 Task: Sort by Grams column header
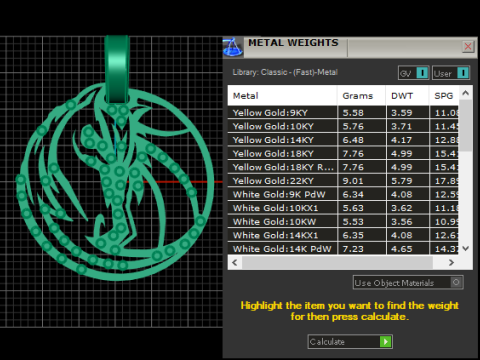coord(361,96)
